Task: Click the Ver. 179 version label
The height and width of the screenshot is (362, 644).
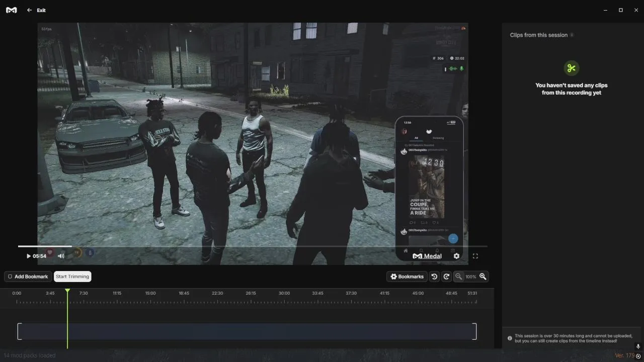Action: click(624, 355)
